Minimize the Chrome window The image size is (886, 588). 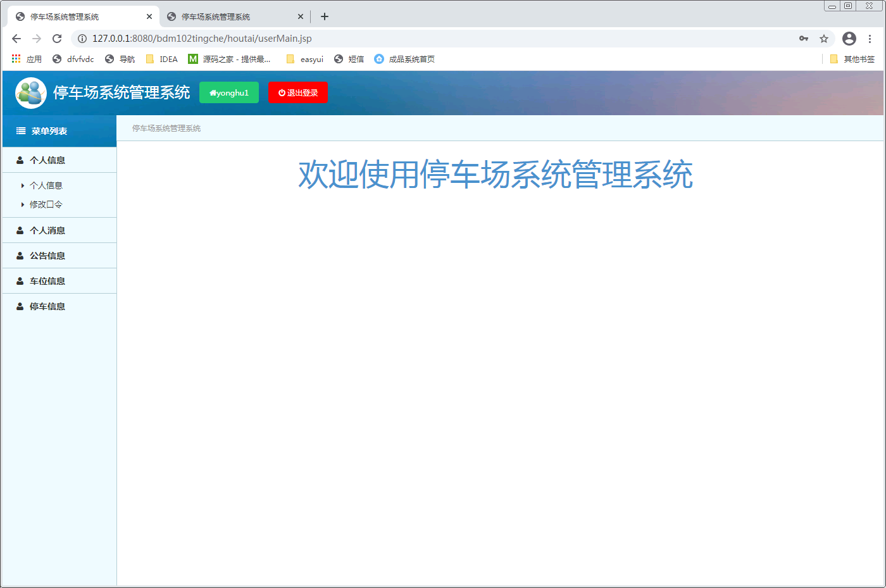[x=832, y=6]
